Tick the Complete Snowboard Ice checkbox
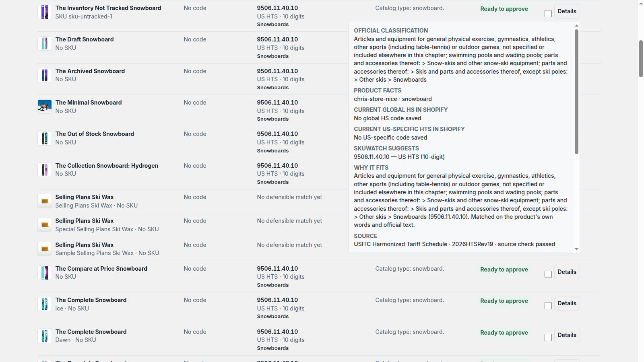Viewport: 644px width, 362px height. point(548,306)
